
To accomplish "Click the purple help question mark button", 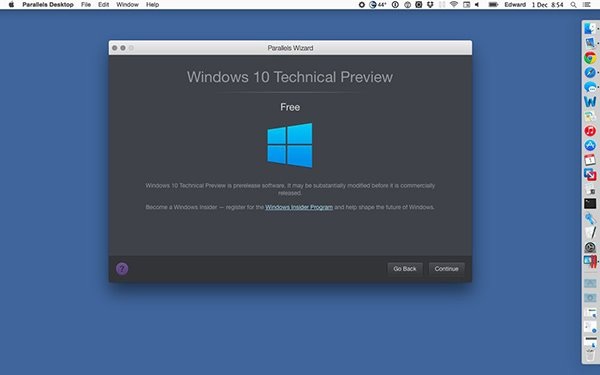I will tap(122, 269).
